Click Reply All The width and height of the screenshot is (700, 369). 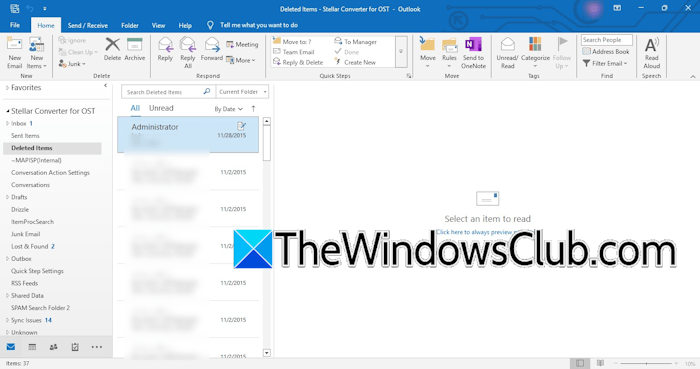188,53
